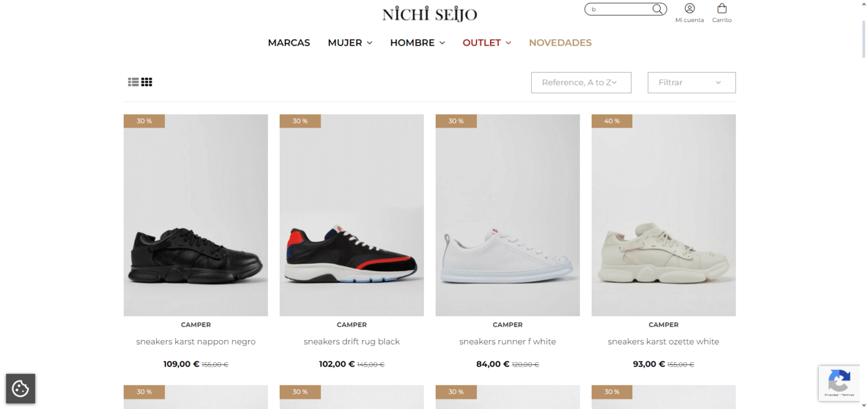Image resolution: width=868 pixels, height=409 pixels.
Task: Click the Nichi Seijo logo
Action: click(429, 14)
